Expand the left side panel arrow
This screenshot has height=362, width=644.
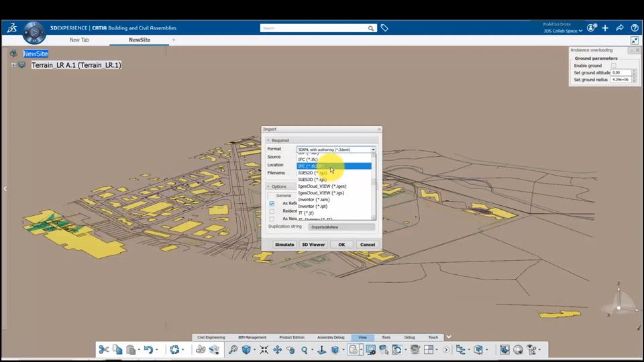click(5, 189)
